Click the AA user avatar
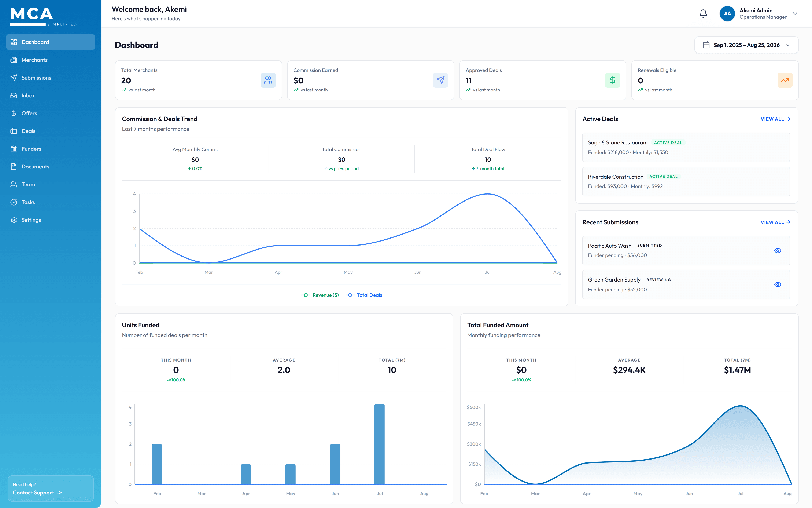 727,13
